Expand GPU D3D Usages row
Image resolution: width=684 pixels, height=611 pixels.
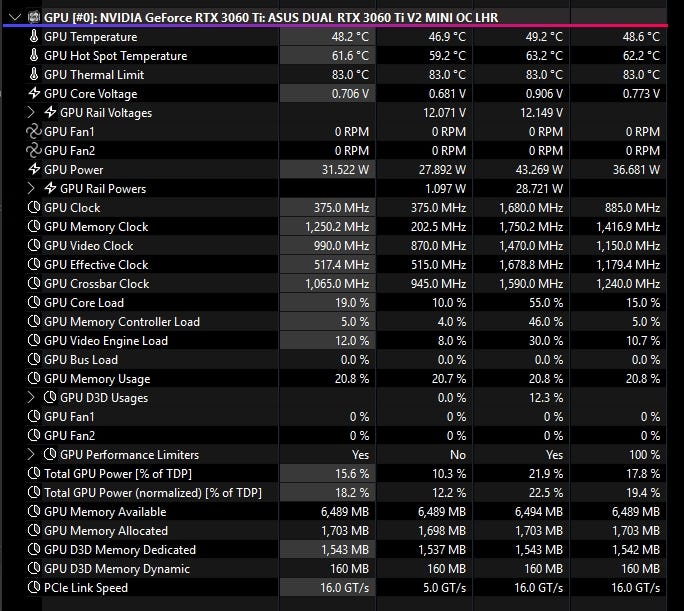coord(31,397)
